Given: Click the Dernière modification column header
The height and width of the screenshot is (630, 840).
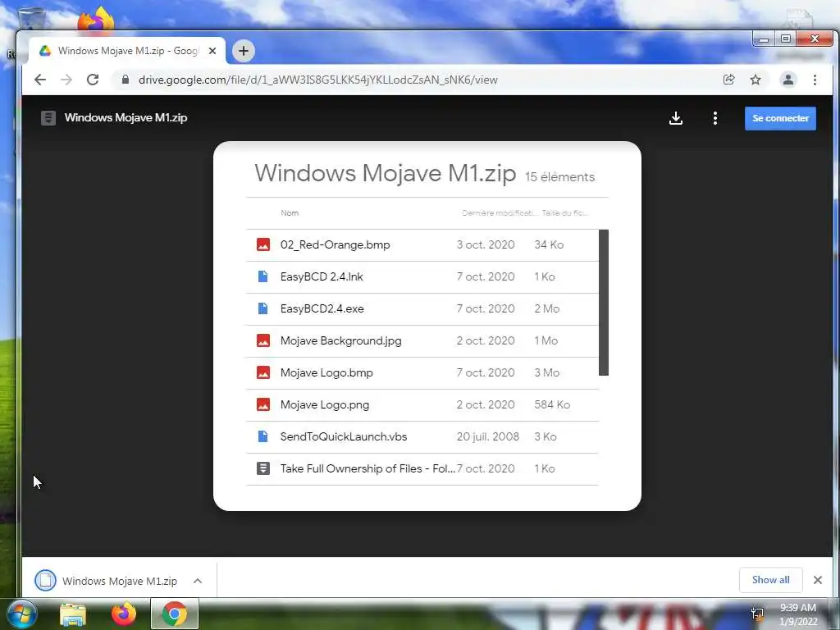Looking at the screenshot, I should pos(500,213).
